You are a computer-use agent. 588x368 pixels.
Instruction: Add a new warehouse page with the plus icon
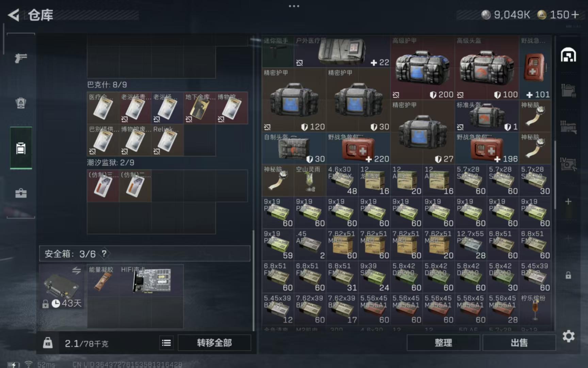tap(568, 201)
